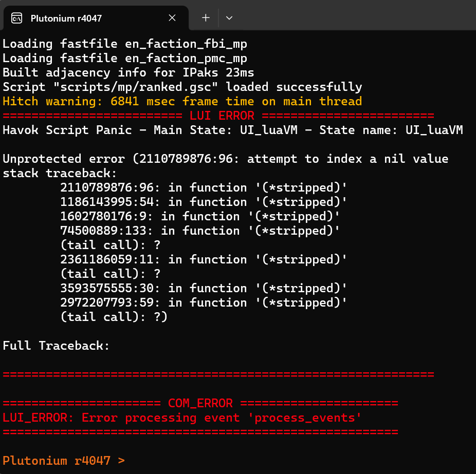
Task: Place cursor at the Plutonium r4047 > prompt
Action: click(x=64, y=461)
